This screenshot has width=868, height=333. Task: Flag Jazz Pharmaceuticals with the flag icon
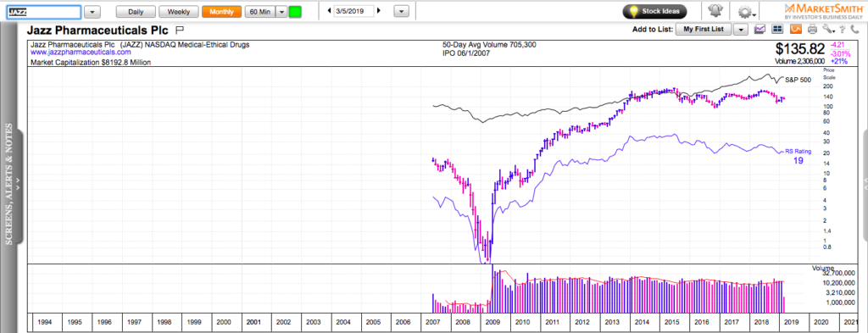179,30
